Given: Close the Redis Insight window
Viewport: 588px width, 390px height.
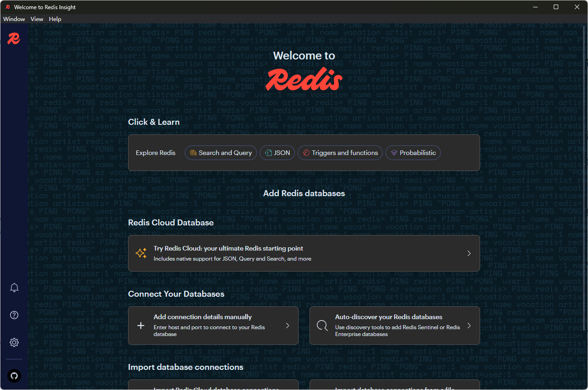Looking at the screenshot, I should click(x=577, y=7).
